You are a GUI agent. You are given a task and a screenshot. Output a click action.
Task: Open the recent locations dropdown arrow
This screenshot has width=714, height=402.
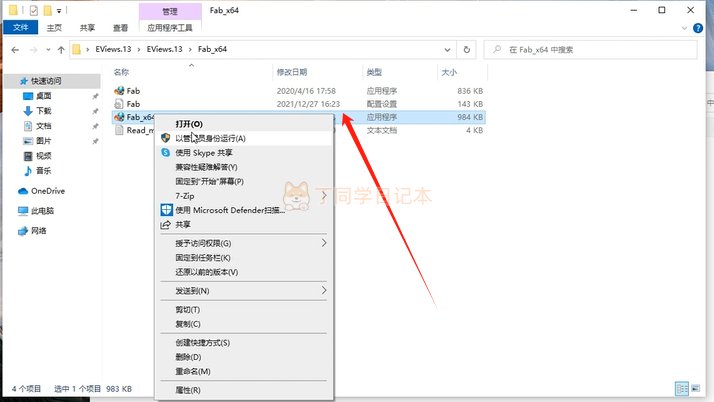point(48,50)
